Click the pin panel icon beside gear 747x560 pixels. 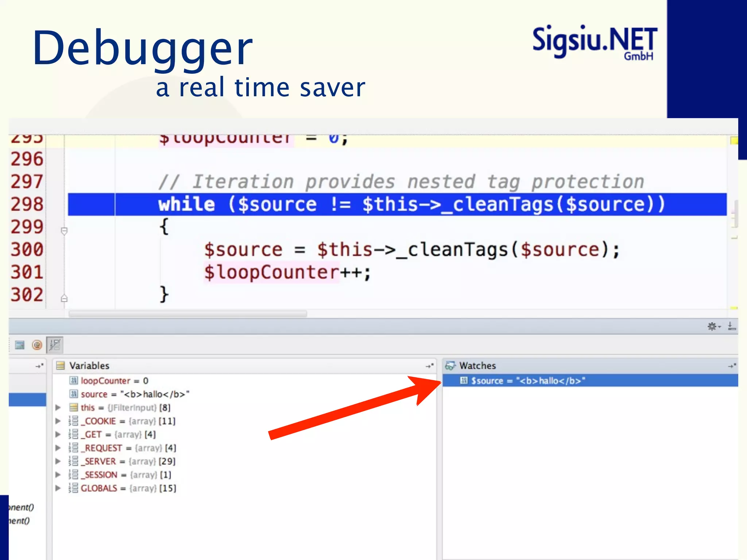pos(731,326)
